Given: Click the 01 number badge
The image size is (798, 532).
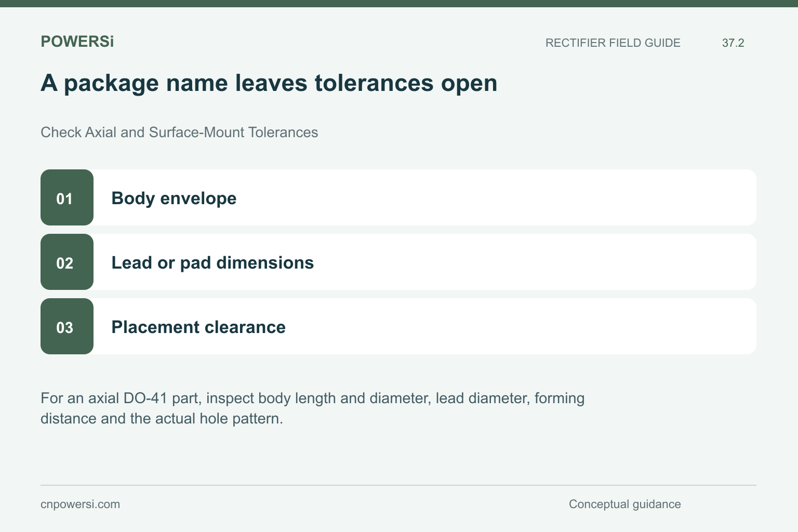Looking at the screenshot, I should tap(67, 197).
